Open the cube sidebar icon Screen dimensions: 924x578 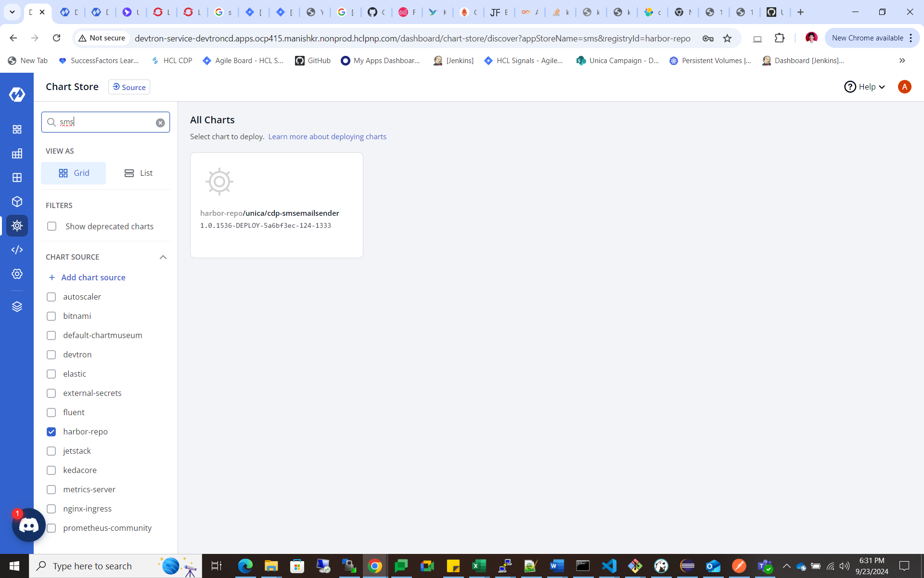click(17, 201)
